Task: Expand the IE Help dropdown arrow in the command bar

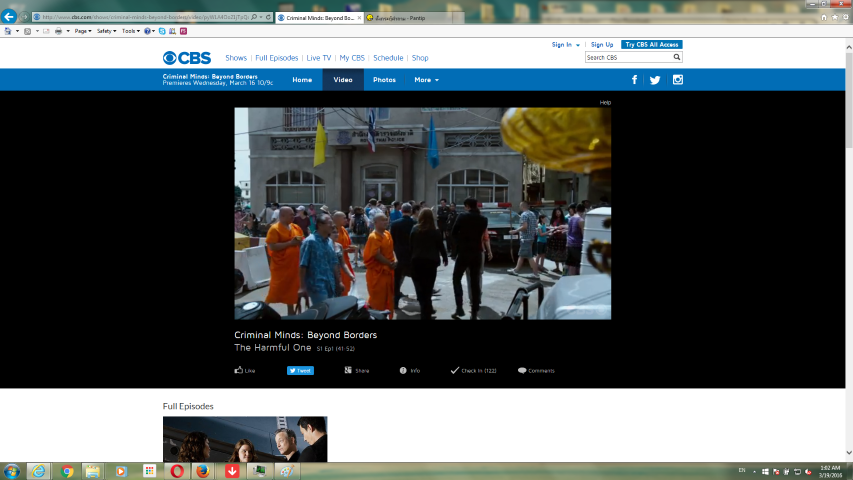Action: point(153,31)
